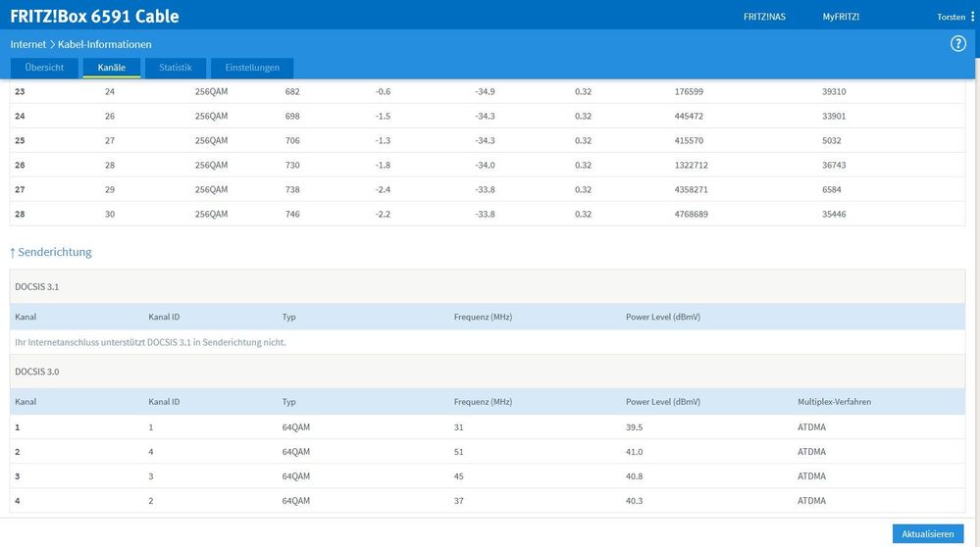Open the Torsten user dropdown
The height and width of the screenshot is (547, 980).
coord(951,17)
